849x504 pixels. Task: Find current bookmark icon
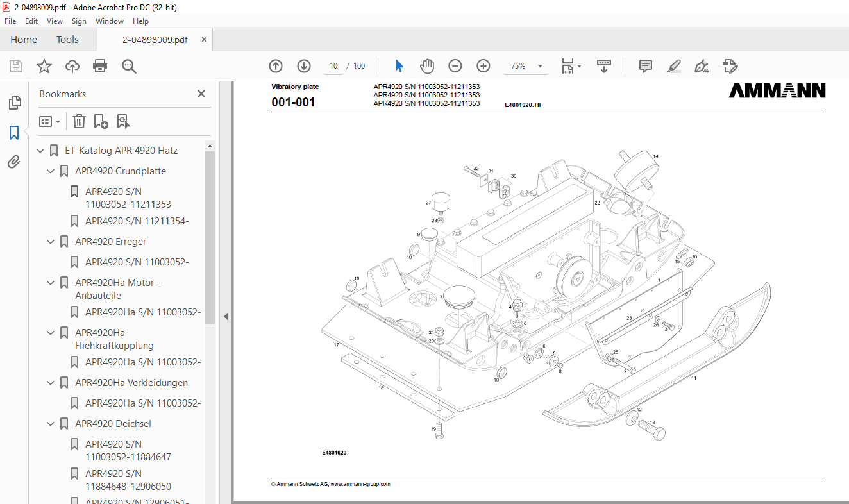point(123,121)
